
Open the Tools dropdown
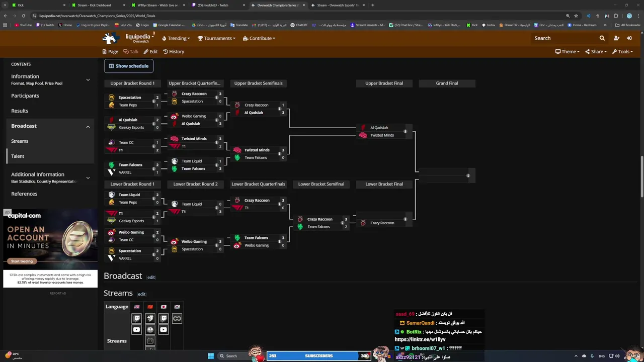(622, 52)
